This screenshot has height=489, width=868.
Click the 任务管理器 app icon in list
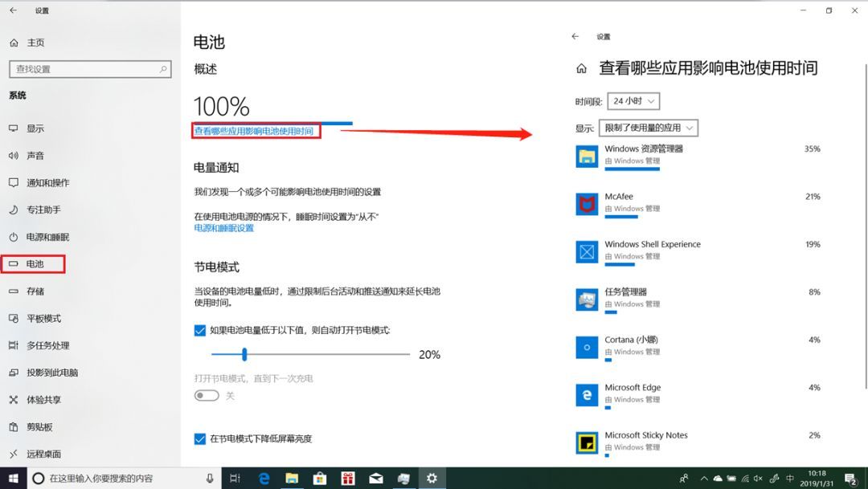pyautogui.click(x=588, y=300)
